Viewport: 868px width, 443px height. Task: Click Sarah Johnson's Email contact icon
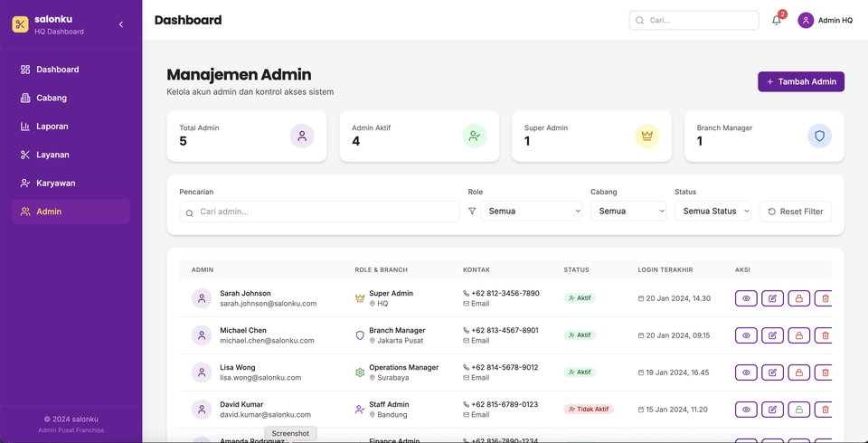click(x=467, y=304)
